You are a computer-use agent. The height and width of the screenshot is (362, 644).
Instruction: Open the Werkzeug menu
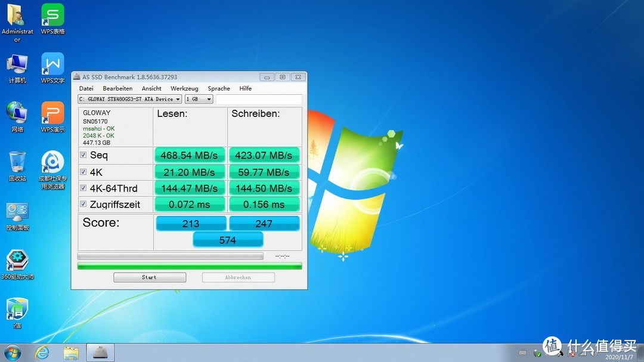coord(184,88)
